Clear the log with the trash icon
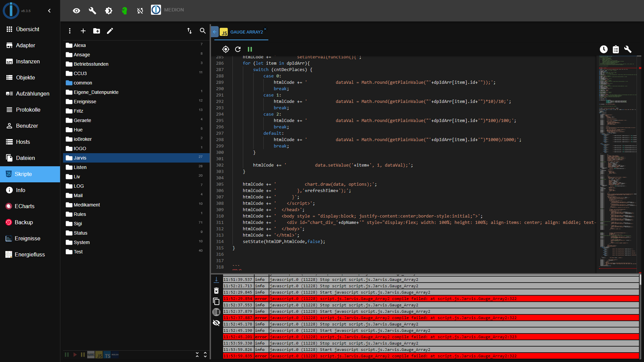Viewport: 644px width, 362px height. [x=216, y=291]
